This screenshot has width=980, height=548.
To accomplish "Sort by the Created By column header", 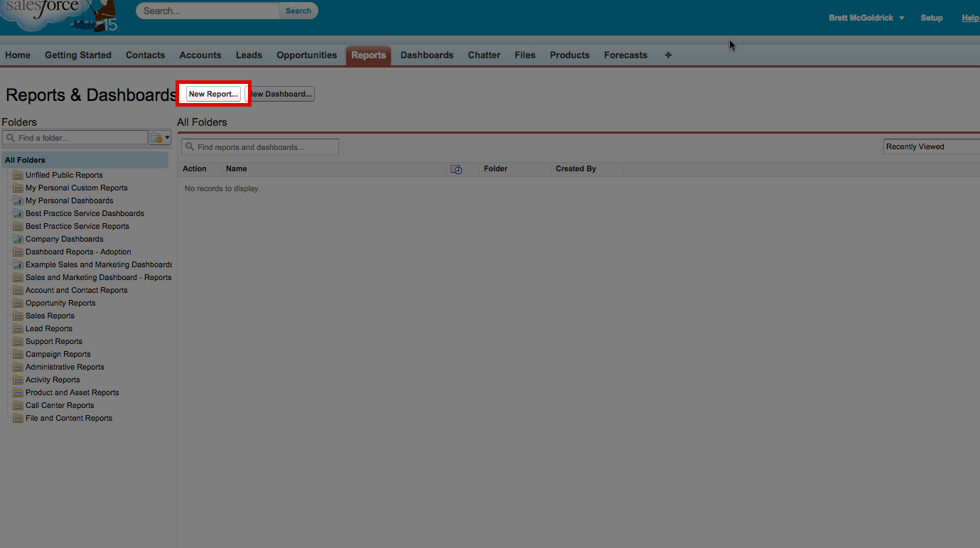I will [576, 169].
